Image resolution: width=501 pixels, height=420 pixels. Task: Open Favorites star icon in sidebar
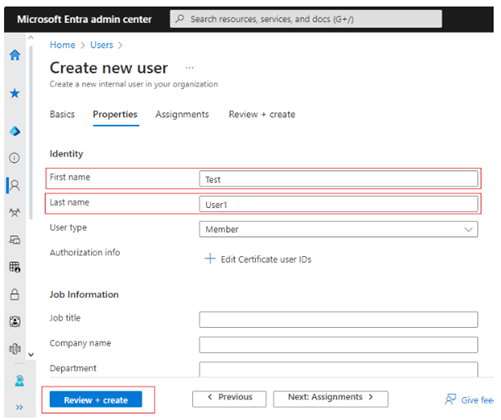click(x=15, y=93)
